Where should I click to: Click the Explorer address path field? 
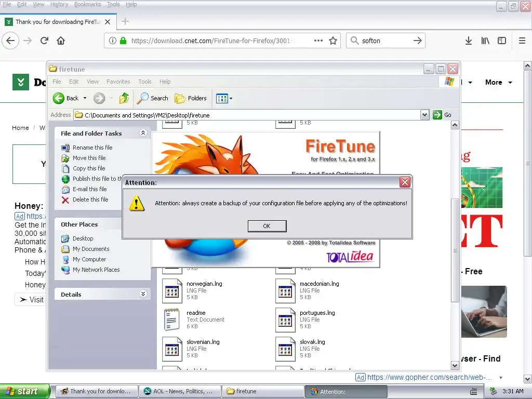tap(247, 115)
